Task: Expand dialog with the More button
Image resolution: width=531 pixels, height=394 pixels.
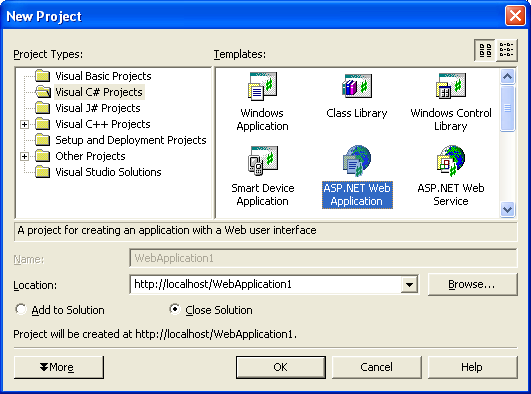Action: [59, 367]
